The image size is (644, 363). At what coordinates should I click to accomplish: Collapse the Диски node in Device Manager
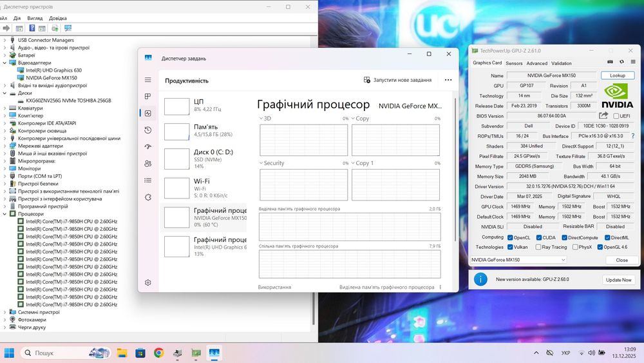point(5,93)
